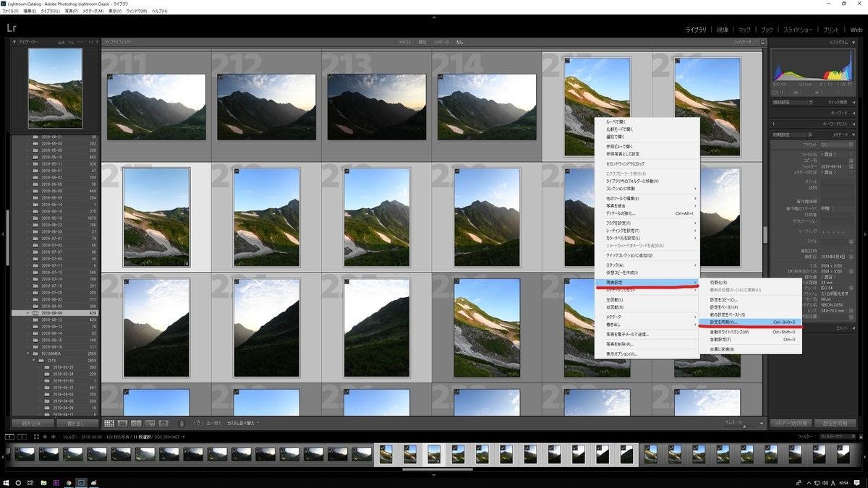Click filmstrip grid shortcut icon
Screen dimensions: 868x488
click(35, 437)
